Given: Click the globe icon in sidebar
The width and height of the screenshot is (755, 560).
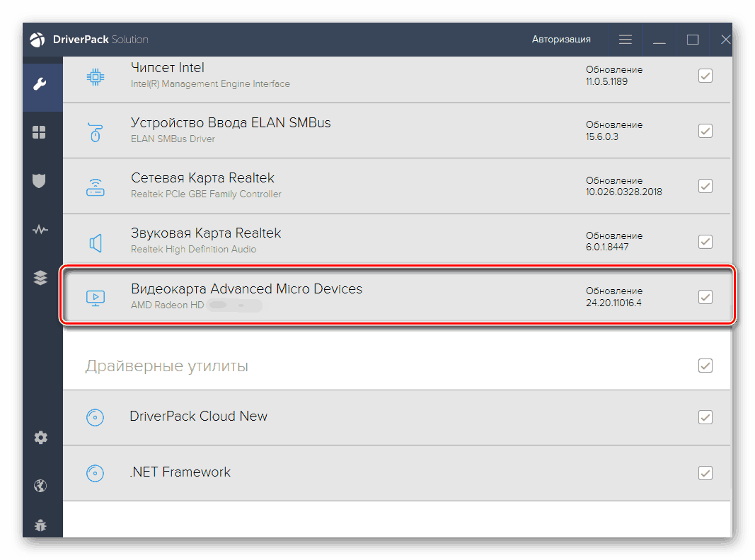Looking at the screenshot, I should [40, 485].
